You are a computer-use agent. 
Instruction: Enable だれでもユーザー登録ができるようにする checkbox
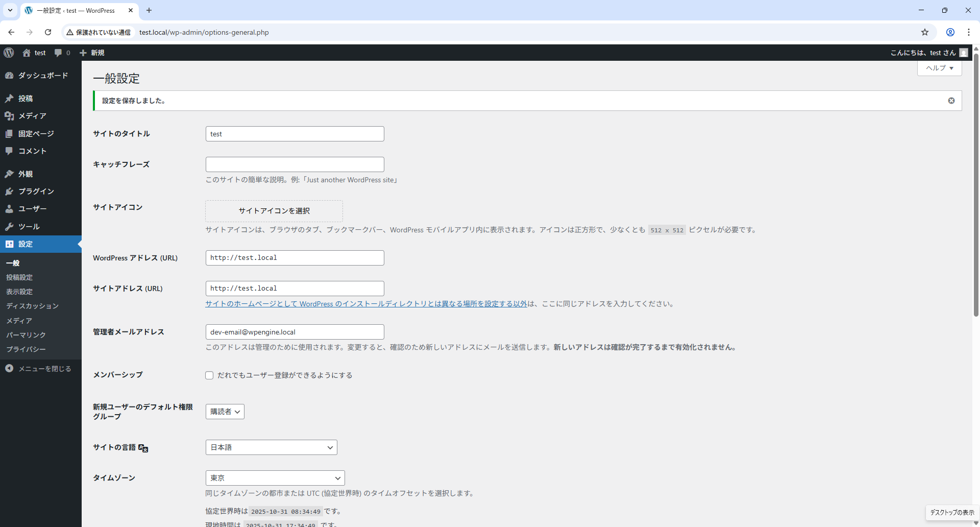click(x=209, y=375)
